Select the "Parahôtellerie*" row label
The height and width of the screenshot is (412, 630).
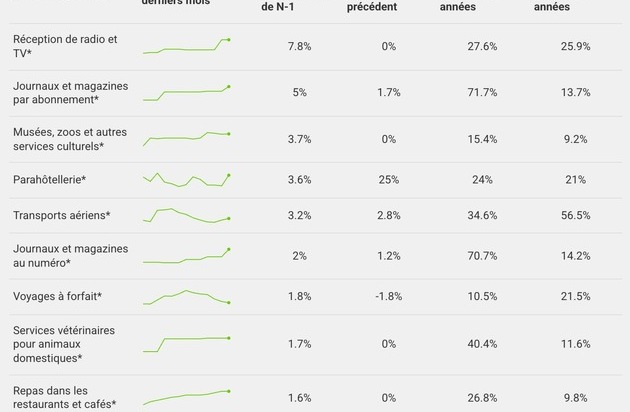[x=50, y=180]
